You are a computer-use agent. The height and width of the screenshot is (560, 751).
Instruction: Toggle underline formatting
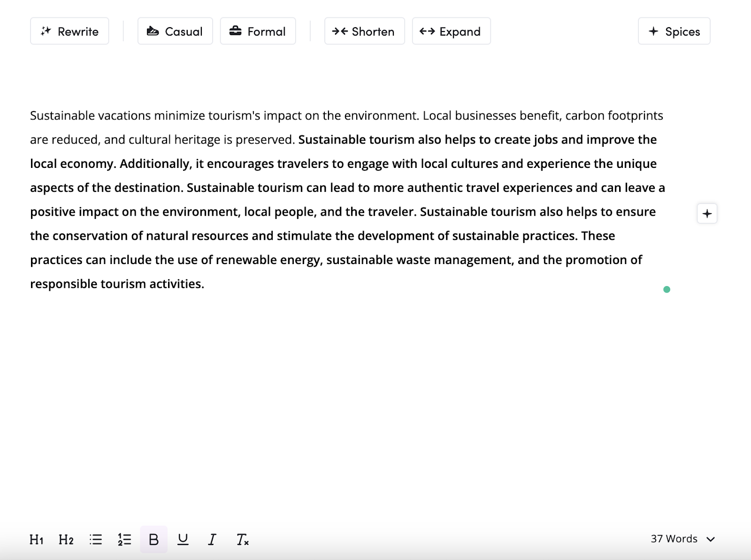(x=183, y=540)
